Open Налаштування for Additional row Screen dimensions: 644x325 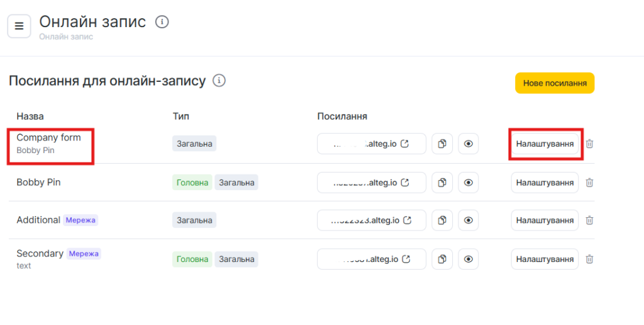[545, 220]
